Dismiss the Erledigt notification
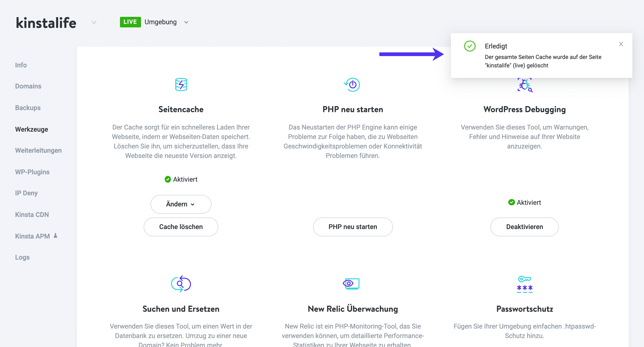 tap(621, 44)
